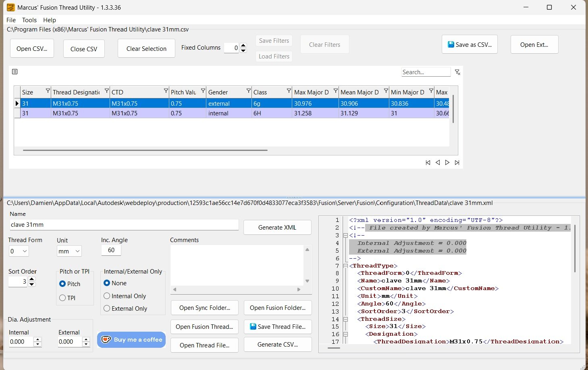Open the Unit dropdown

pos(69,251)
